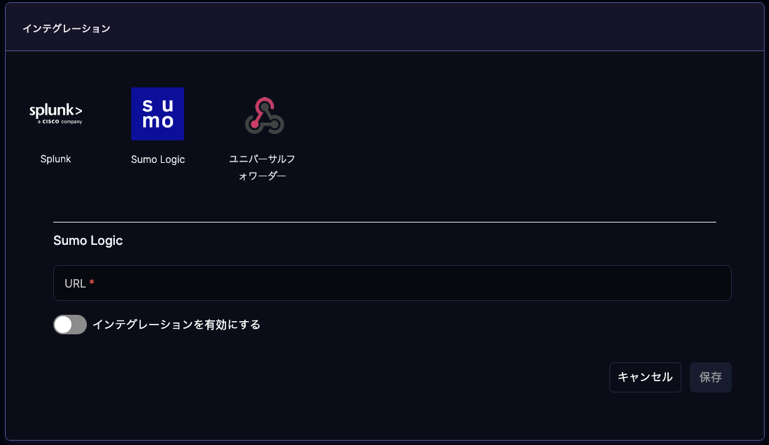Click the 'a CISCO company' logo subtext
769x445 pixels.
[60, 122]
